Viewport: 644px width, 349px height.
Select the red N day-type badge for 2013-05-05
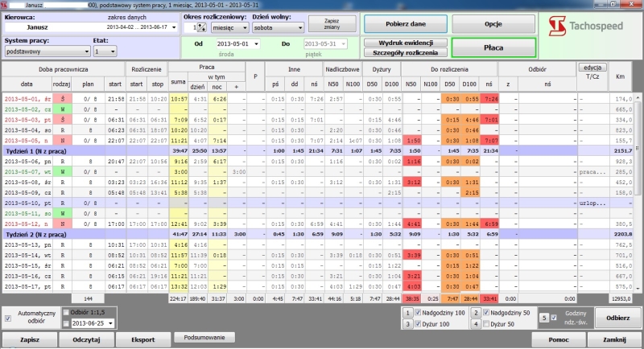[63, 141]
